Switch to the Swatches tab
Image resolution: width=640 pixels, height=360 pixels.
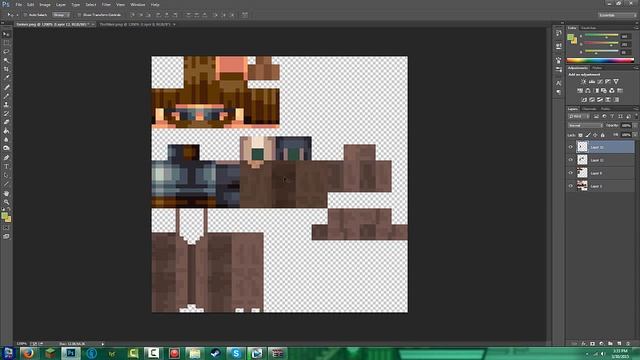point(588,28)
